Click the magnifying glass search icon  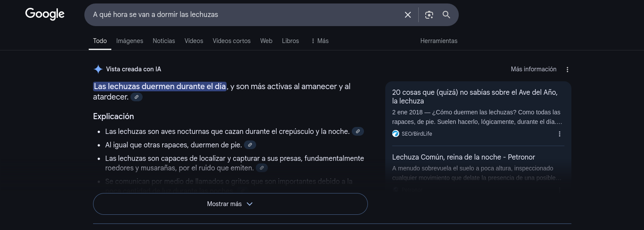446,15
